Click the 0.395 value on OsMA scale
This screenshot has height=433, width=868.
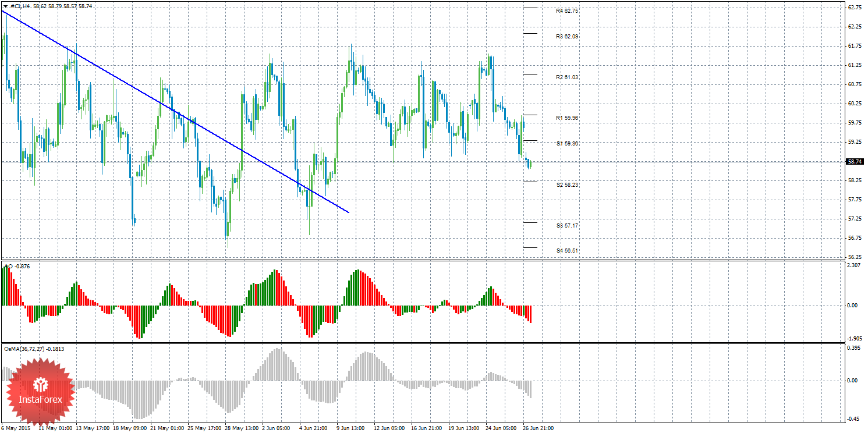click(855, 349)
